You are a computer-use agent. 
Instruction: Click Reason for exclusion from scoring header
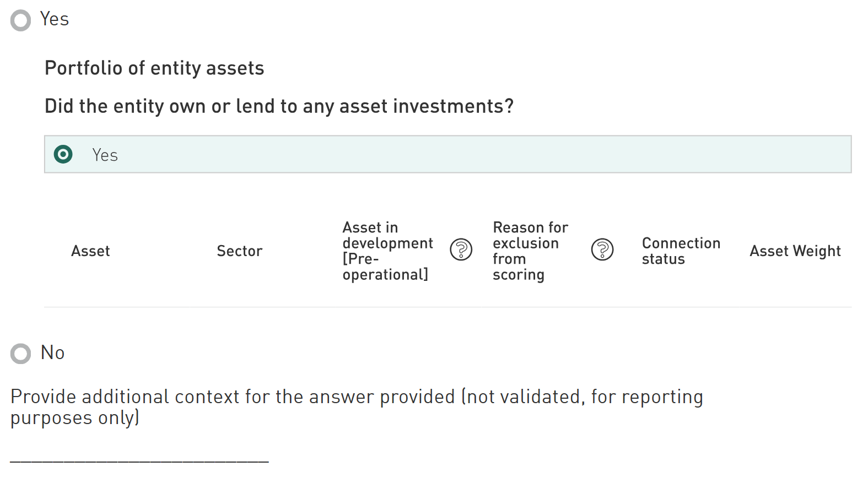(530, 251)
